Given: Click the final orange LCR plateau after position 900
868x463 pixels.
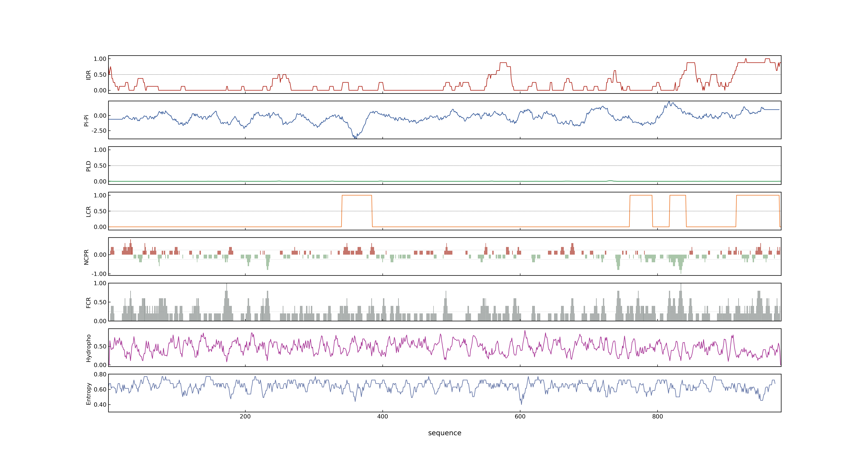Looking at the screenshot, I should [758, 195].
